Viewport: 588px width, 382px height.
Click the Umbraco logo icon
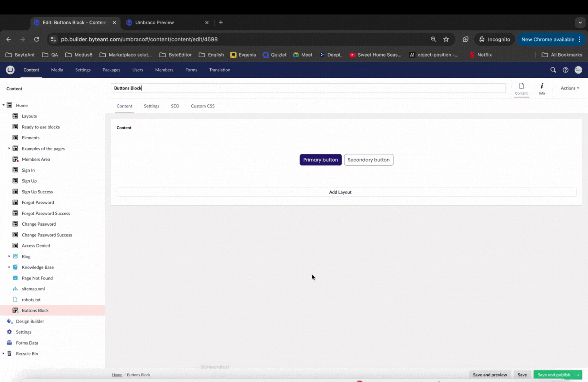pos(10,70)
